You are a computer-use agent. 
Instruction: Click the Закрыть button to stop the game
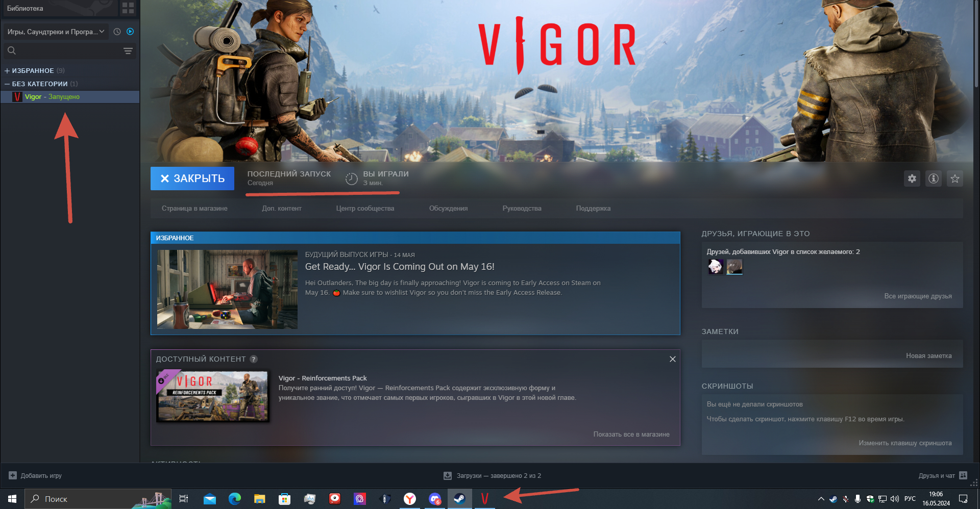pyautogui.click(x=192, y=179)
